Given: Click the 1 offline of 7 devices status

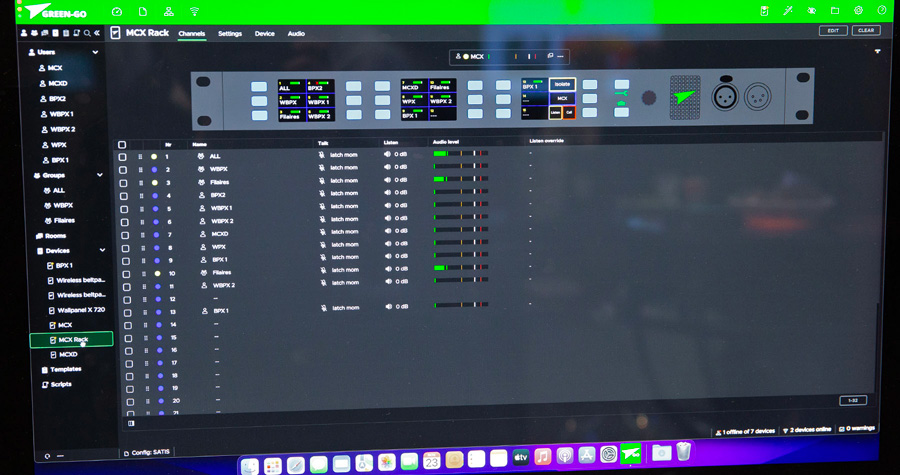Looking at the screenshot, I should click(x=745, y=431).
